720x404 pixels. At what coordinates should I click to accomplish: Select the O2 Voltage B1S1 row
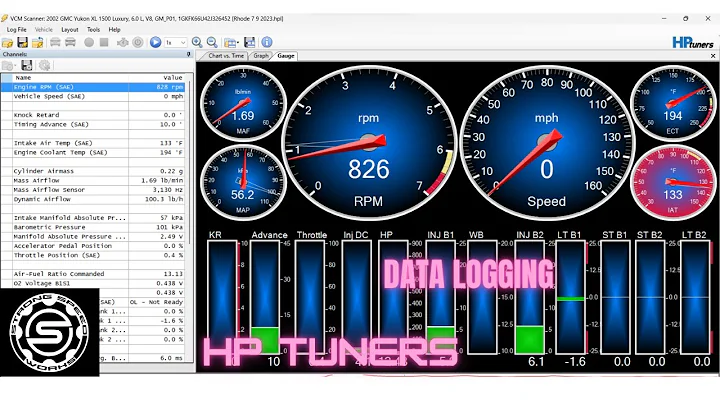pos(93,283)
